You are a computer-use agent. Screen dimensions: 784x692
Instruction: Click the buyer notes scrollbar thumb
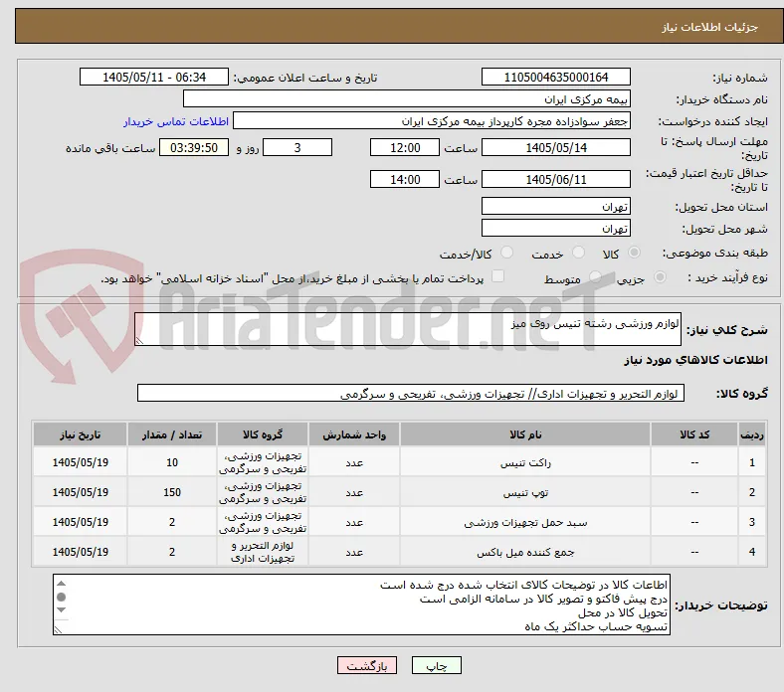(61, 597)
